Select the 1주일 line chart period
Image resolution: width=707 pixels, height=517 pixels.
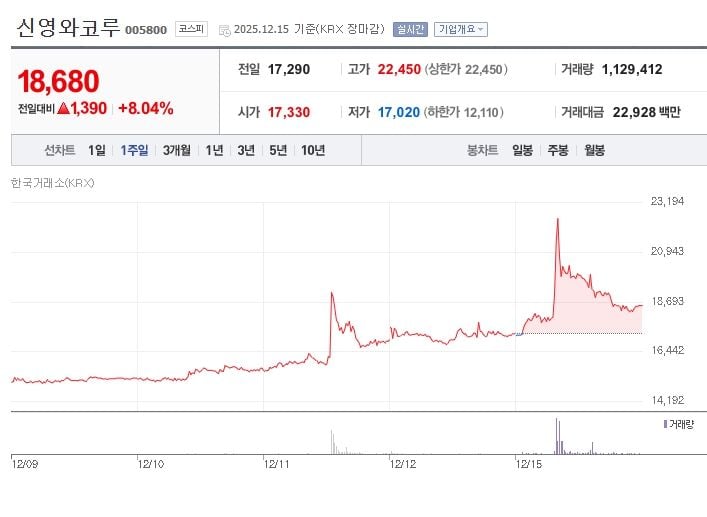(x=134, y=151)
